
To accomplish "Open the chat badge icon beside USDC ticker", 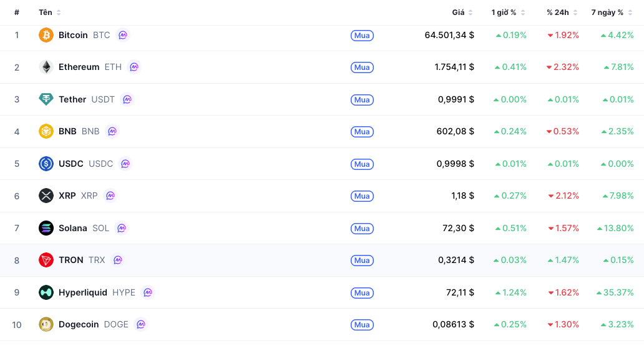I will pos(125,164).
